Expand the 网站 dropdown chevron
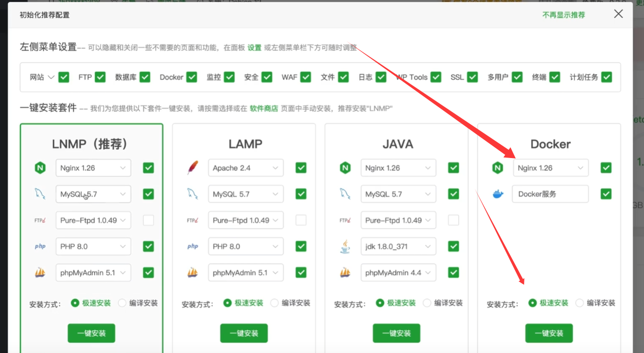The width and height of the screenshot is (644, 353). click(x=51, y=77)
